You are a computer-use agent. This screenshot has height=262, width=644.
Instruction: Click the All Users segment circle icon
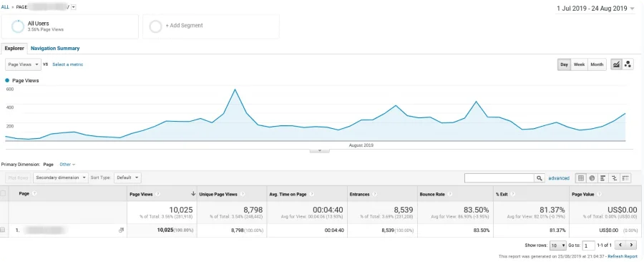tap(18, 26)
